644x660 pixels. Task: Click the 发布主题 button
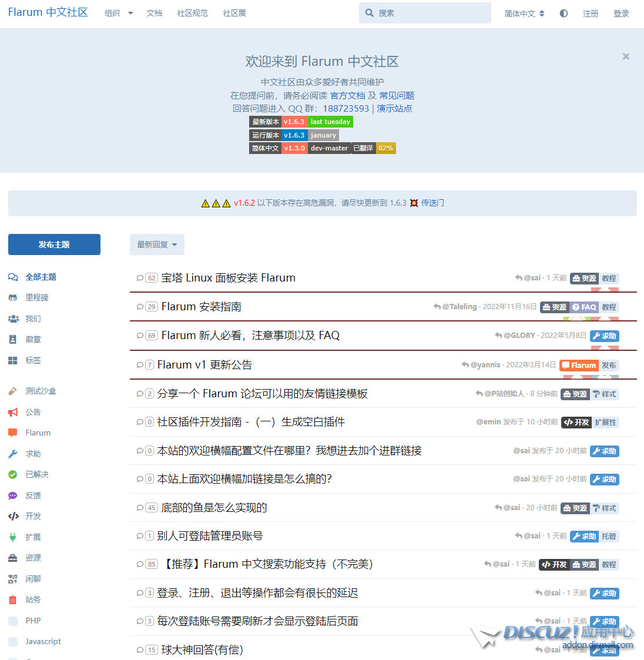[x=54, y=244]
